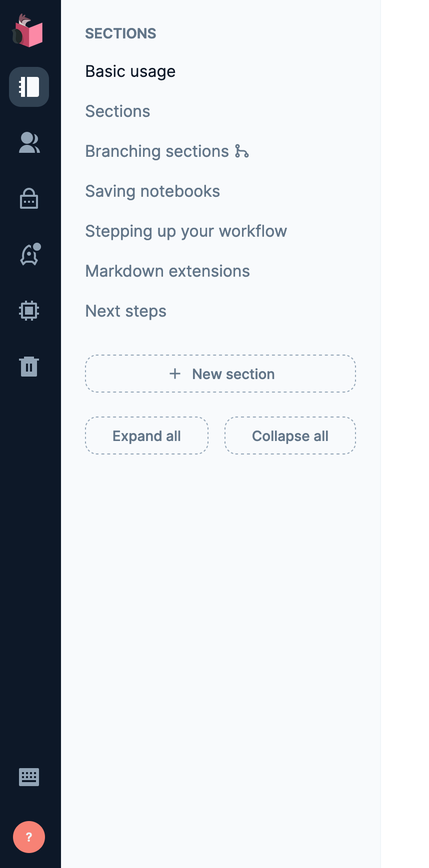This screenshot has width=429, height=868.
Task: Expand all sections
Action: [146, 435]
